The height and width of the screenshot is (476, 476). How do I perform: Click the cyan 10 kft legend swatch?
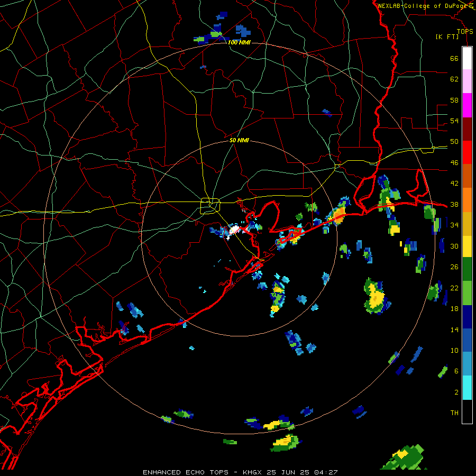[467, 388]
